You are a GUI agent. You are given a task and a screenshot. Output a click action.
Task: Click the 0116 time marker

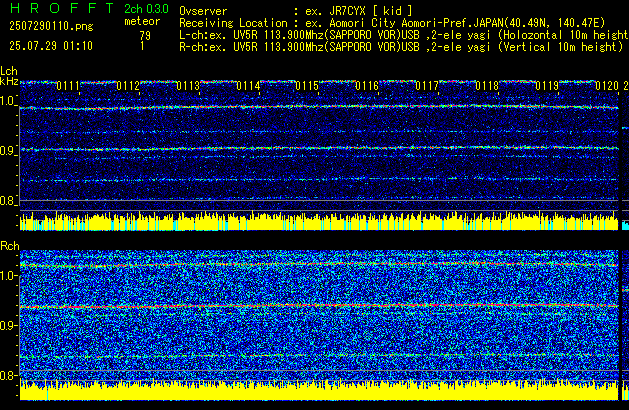click(367, 86)
